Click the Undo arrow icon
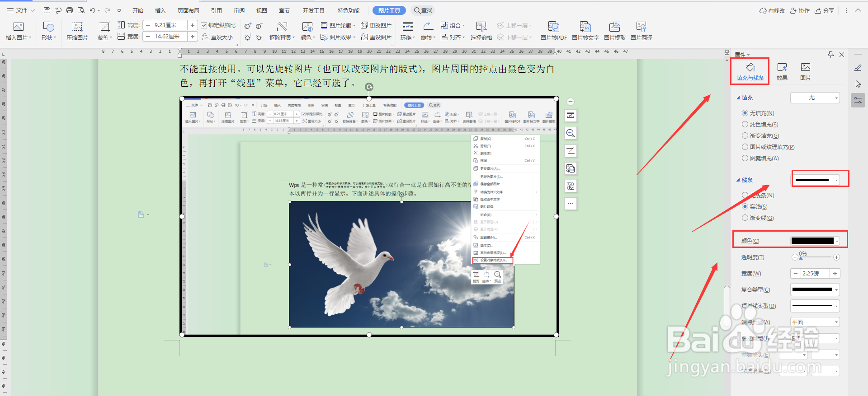868x396 pixels. pyautogui.click(x=92, y=10)
